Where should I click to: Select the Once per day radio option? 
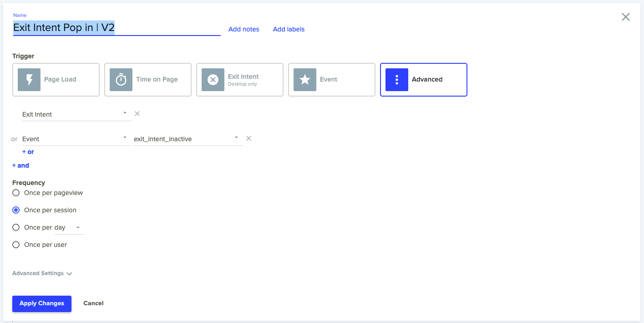pyautogui.click(x=16, y=227)
